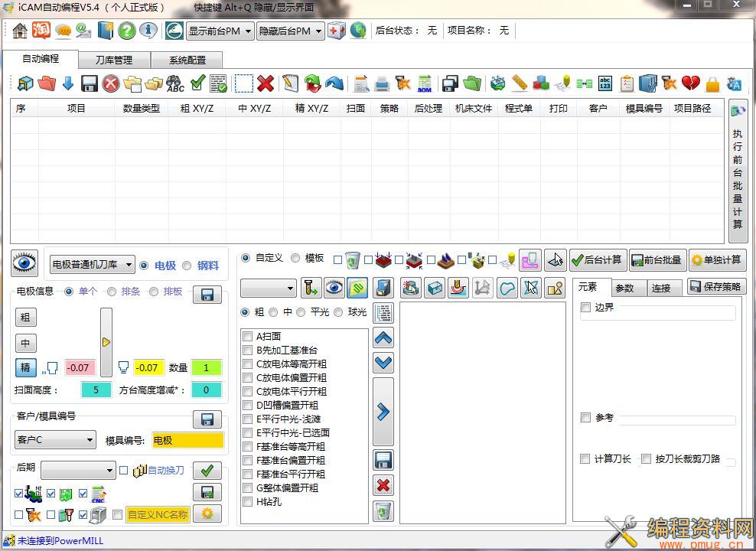The width and height of the screenshot is (756, 551).
Task: Open the 后期 post-processor dropdown
Action: 78,470
